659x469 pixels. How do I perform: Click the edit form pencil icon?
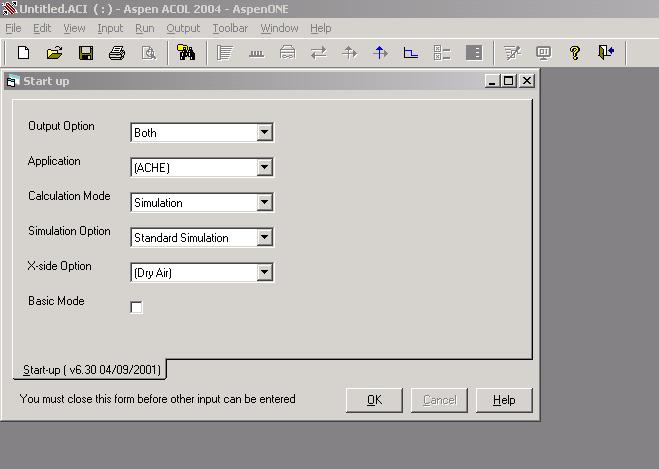coord(512,53)
